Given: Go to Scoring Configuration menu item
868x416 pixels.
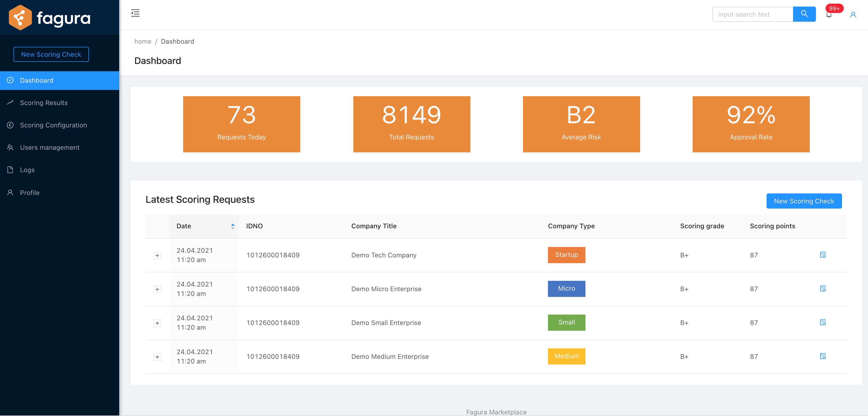Looking at the screenshot, I should coord(53,125).
